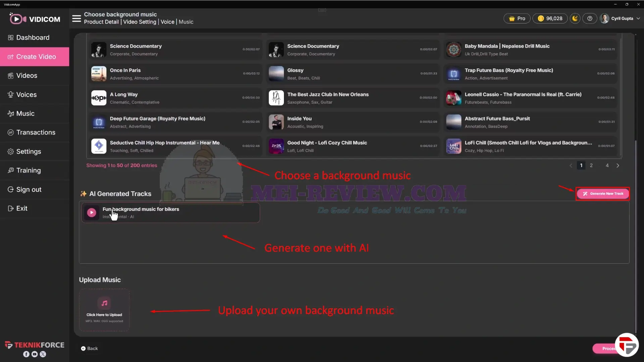
Task: Select Baby Mandala Nepalese Drill thumbnail
Action: (454, 50)
